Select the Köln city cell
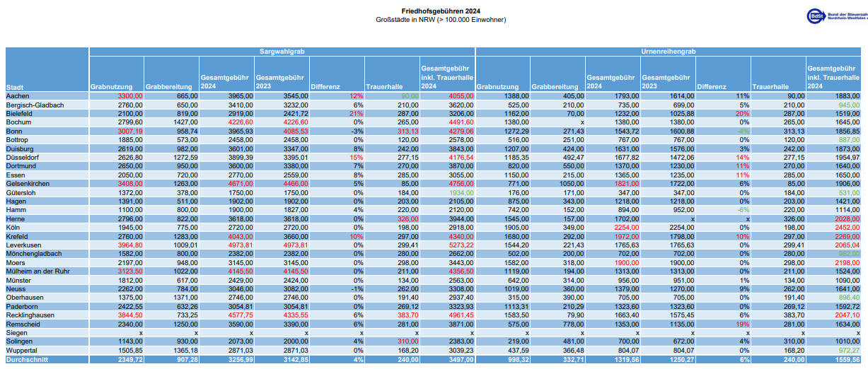This screenshot has width=868, height=369. pyautogui.click(x=14, y=228)
